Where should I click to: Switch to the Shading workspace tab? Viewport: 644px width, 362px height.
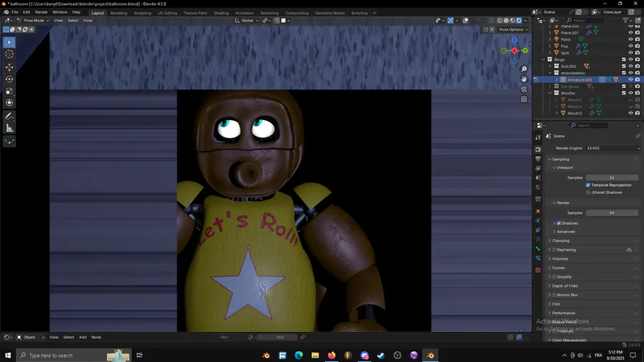pyautogui.click(x=221, y=13)
